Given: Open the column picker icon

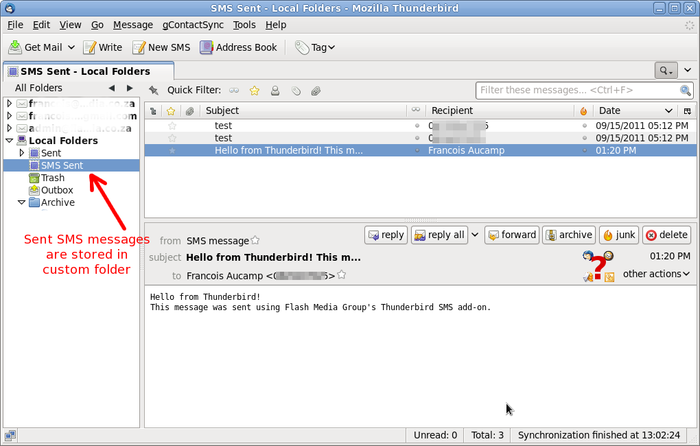Looking at the screenshot, I should click(687, 111).
